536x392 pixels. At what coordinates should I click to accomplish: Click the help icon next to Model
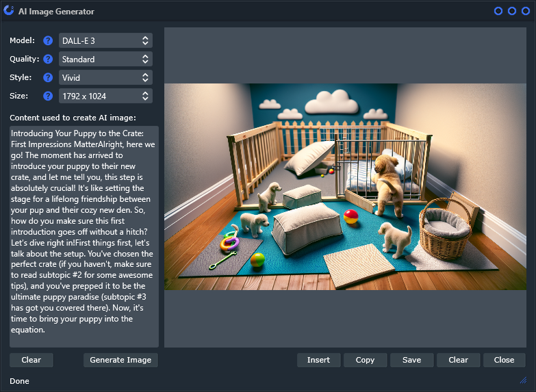coord(48,41)
